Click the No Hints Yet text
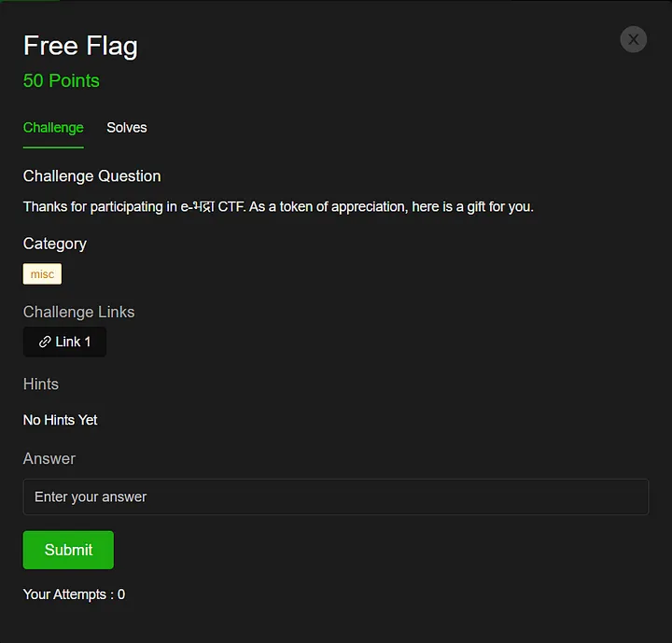Viewport: 672px width, 643px height. pyautogui.click(x=61, y=420)
